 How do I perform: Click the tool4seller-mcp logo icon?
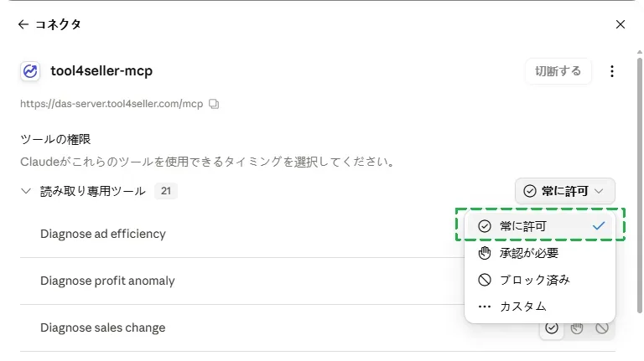pos(30,71)
